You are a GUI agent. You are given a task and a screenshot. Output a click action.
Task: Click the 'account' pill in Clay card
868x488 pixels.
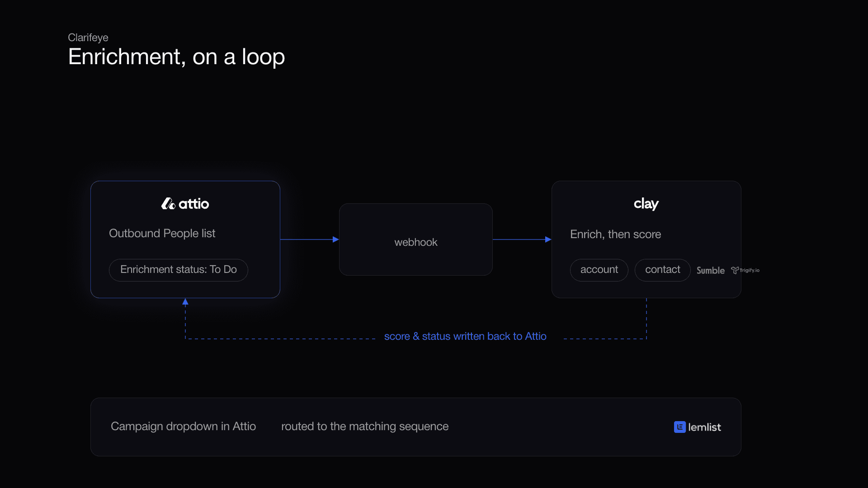tap(599, 270)
